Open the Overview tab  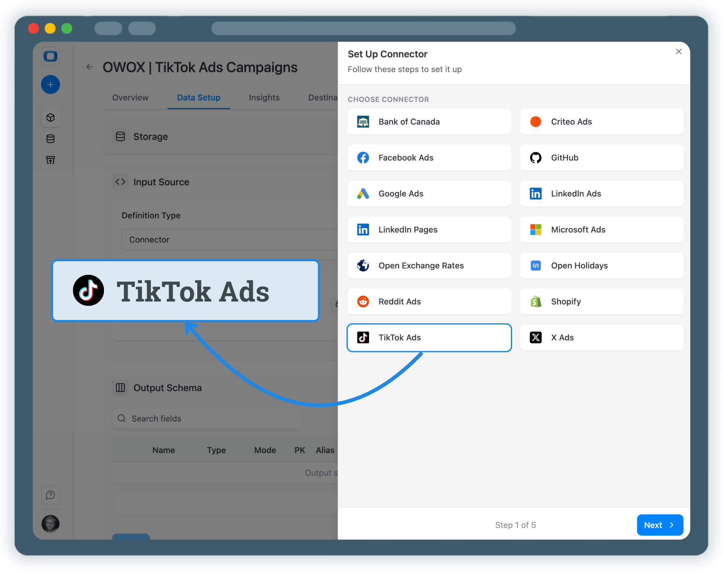pos(130,97)
